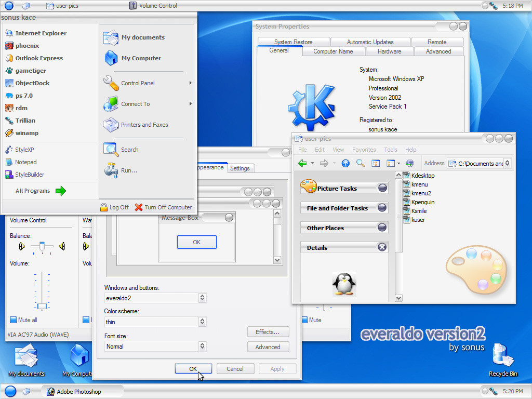Viewport: 532px width, 399px height.
Task: Open Tools menu in user pics
Action: [x=391, y=150]
